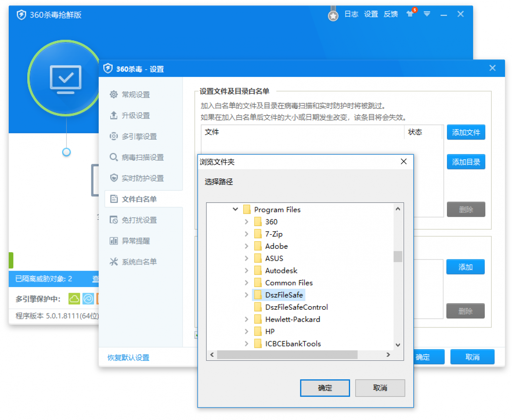The width and height of the screenshot is (512, 420).
Task: Click 确定 in the browse folder dialog
Action: (325, 388)
